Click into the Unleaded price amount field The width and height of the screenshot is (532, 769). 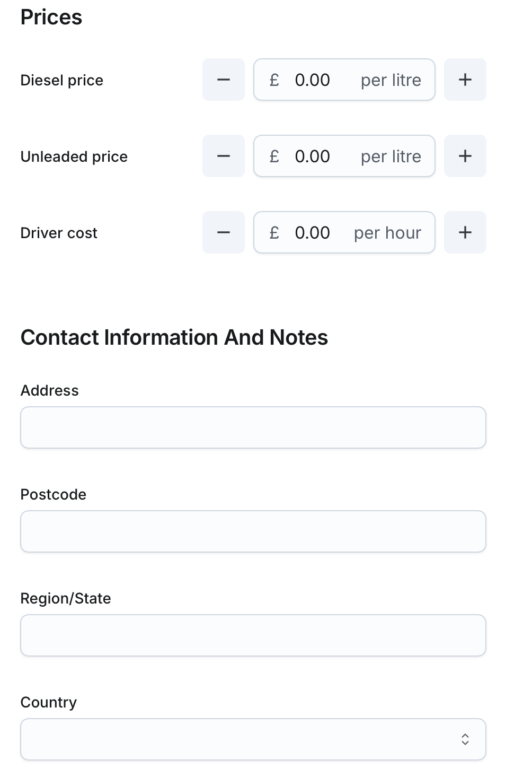[318, 156]
